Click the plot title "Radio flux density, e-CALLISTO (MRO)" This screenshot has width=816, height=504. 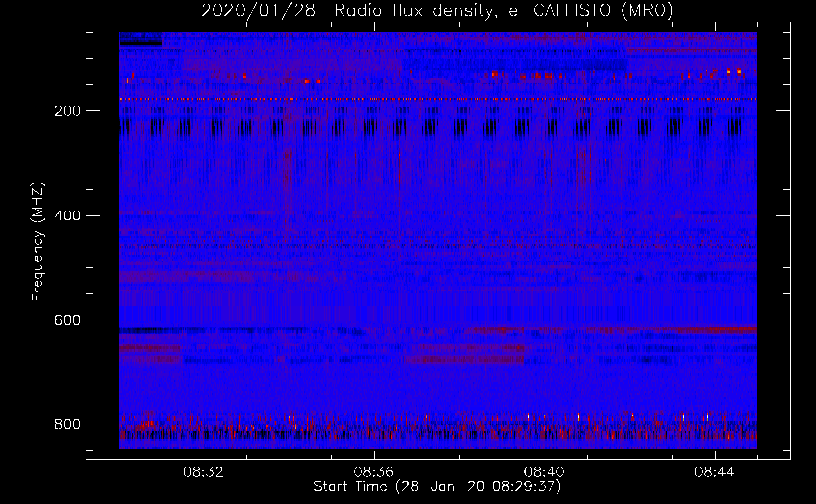pos(503,10)
